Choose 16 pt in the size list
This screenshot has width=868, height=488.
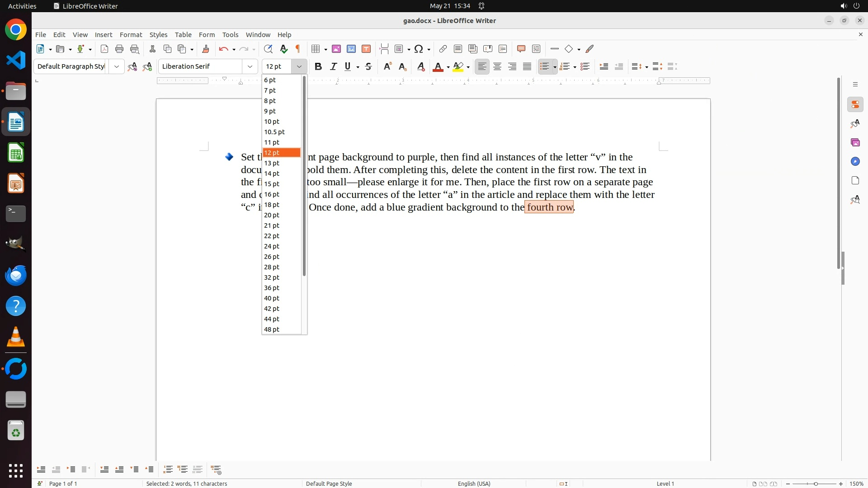[272, 194]
